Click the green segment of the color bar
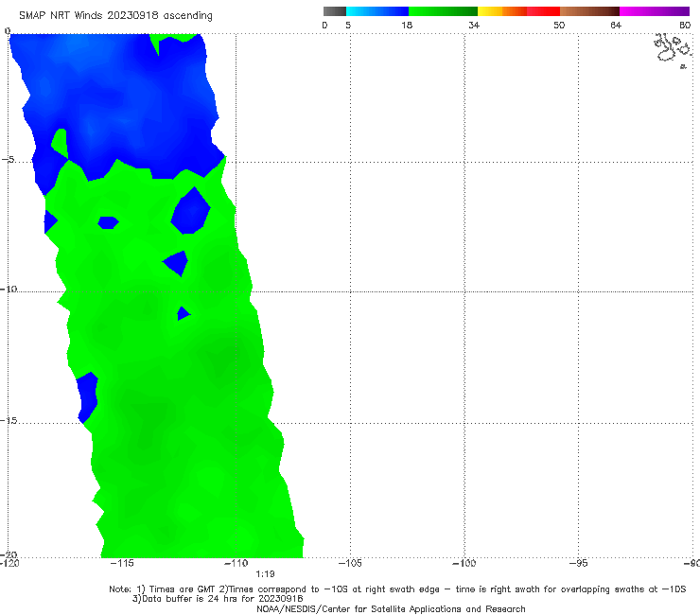700x615 pixels. (x=443, y=11)
